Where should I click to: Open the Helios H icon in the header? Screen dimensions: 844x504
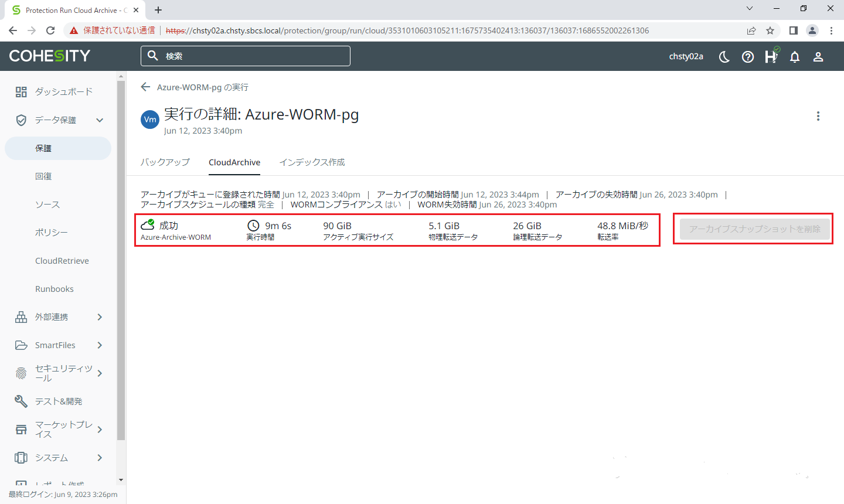click(x=771, y=56)
